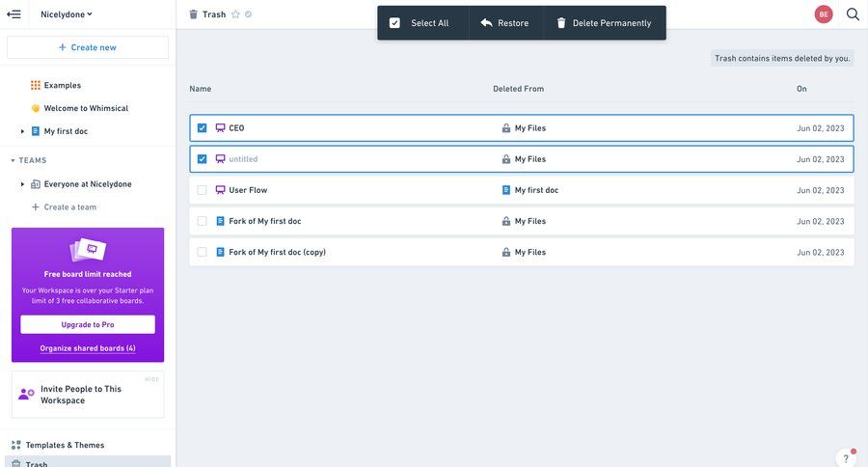Uncheck the CEO item checkbox
Image resolution: width=868 pixels, height=467 pixels.
[x=202, y=128]
